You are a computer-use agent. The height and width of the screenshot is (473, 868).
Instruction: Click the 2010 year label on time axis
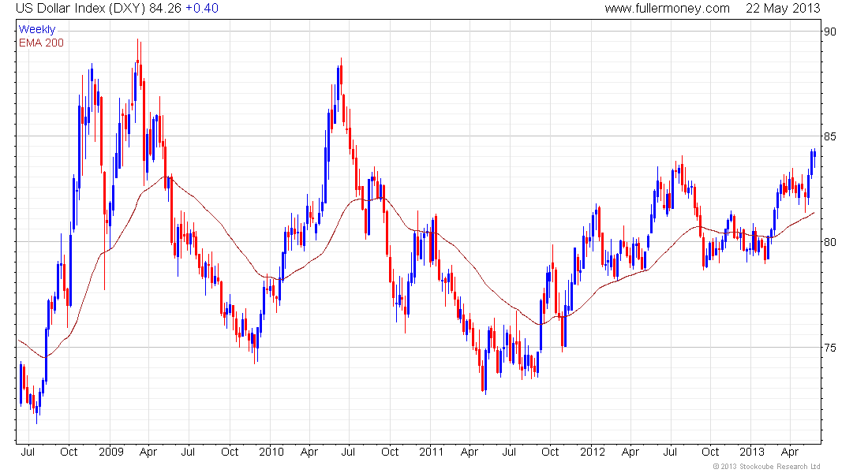point(271,452)
